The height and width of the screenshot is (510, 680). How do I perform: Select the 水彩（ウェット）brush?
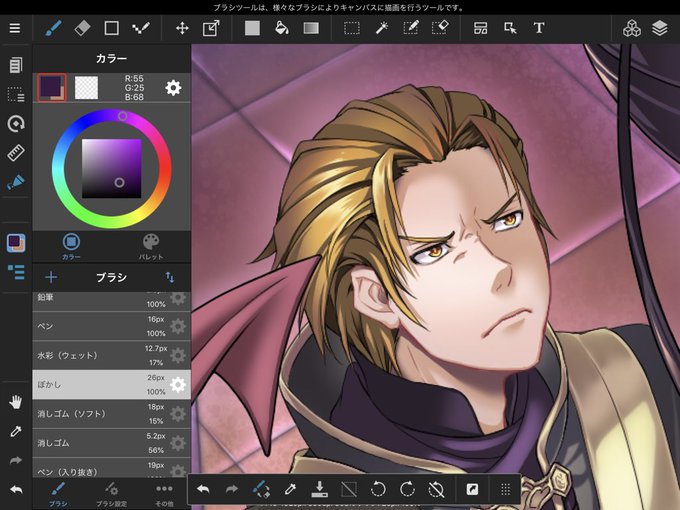(x=111, y=356)
